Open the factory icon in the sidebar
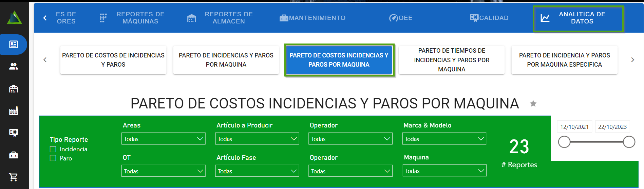Viewport: 644px width, 189px height. click(x=14, y=111)
